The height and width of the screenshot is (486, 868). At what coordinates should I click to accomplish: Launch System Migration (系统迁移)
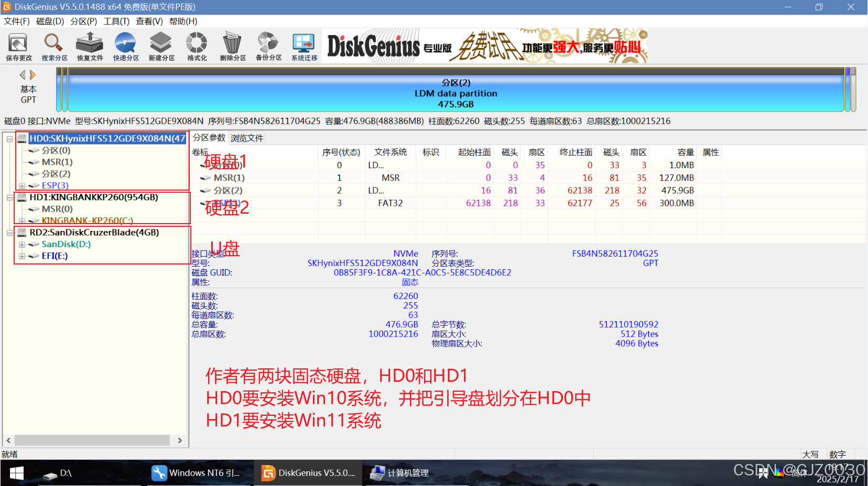click(305, 47)
